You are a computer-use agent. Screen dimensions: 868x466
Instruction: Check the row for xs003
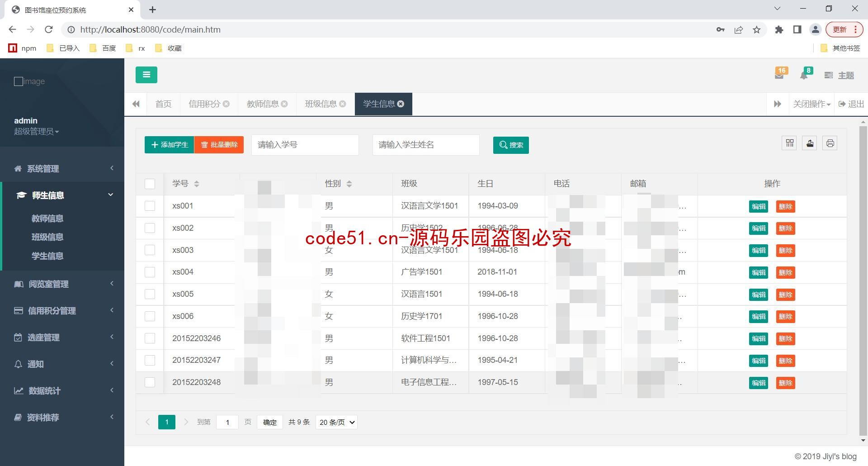tap(150, 250)
